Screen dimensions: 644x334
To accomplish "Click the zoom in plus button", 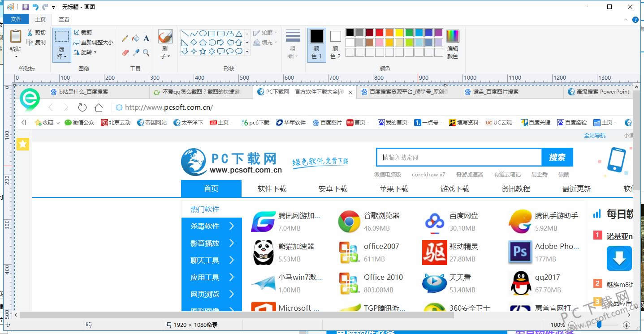I will tap(627, 325).
